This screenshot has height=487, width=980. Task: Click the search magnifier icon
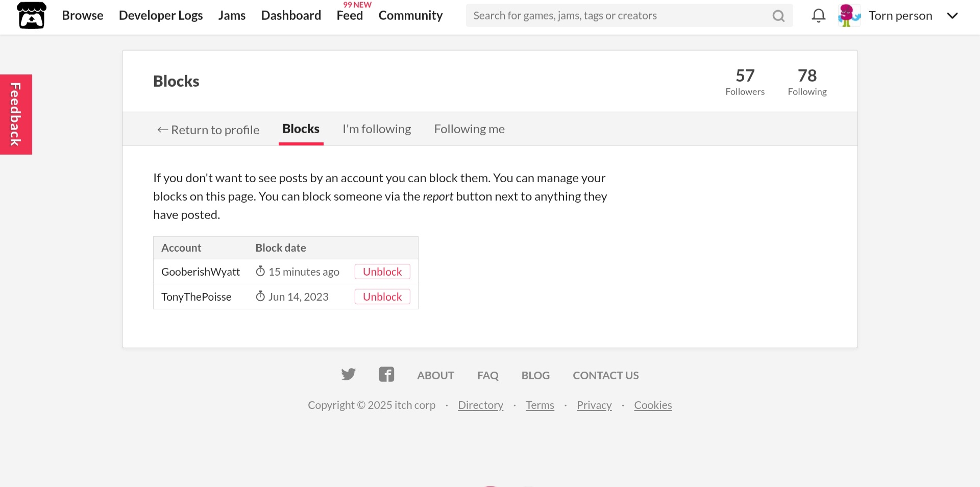click(x=778, y=16)
